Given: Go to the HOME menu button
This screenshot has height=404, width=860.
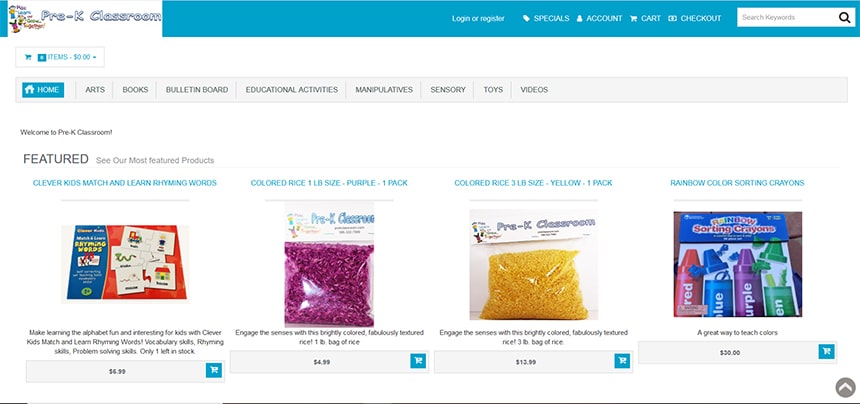Looking at the screenshot, I should tap(43, 90).
